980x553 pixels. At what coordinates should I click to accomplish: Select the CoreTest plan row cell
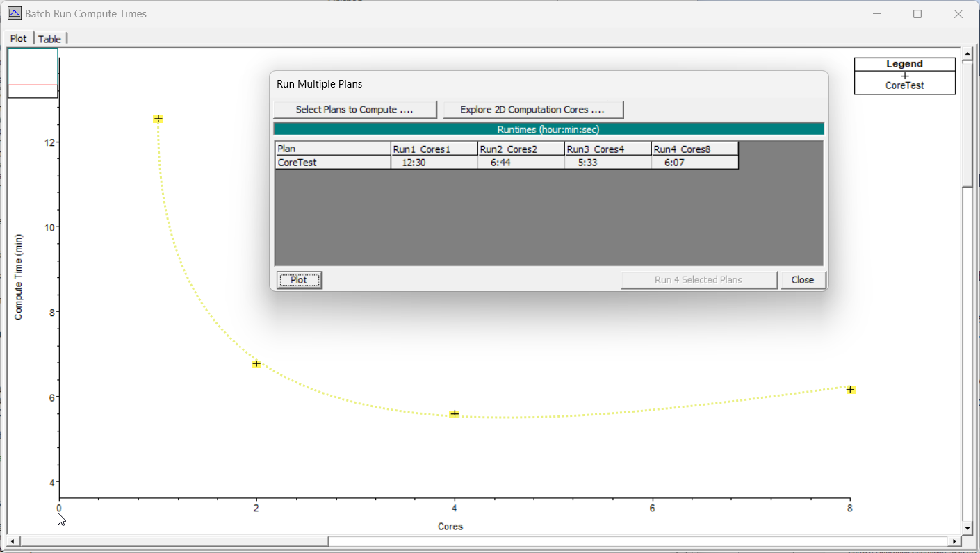tap(333, 163)
